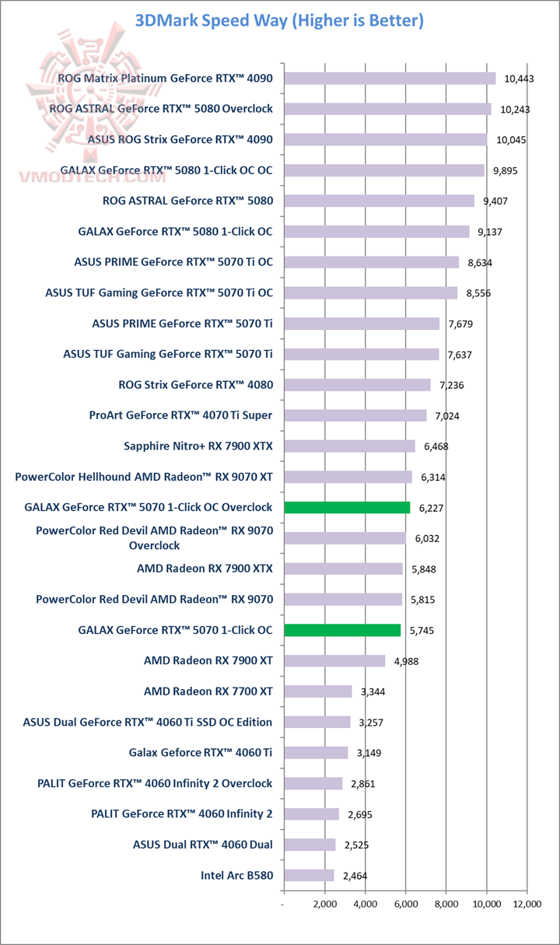Select the AMD Radeon RX 7900 XTX label
This screenshot has height=945, width=560.
pos(205,569)
